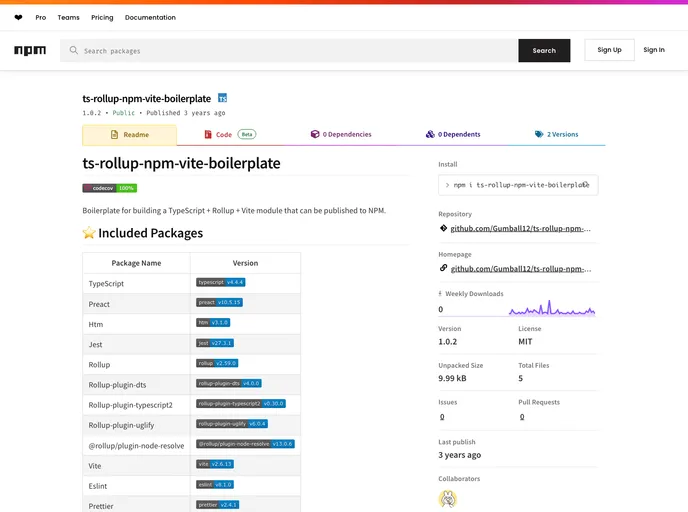Click the chain link icon under Homepage
This screenshot has width=688, height=512.
click(x=443, y=268)
